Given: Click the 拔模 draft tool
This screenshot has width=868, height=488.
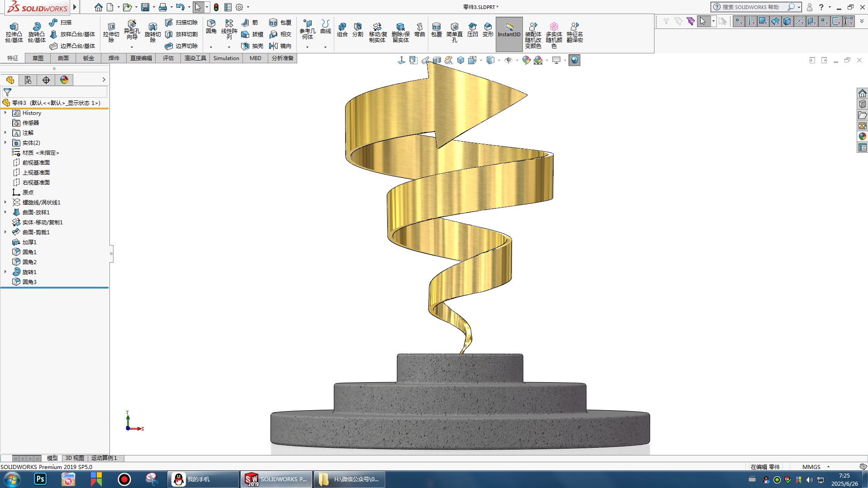Looking at the screenshot, I should pyautogui.click(x=252, y=34).
